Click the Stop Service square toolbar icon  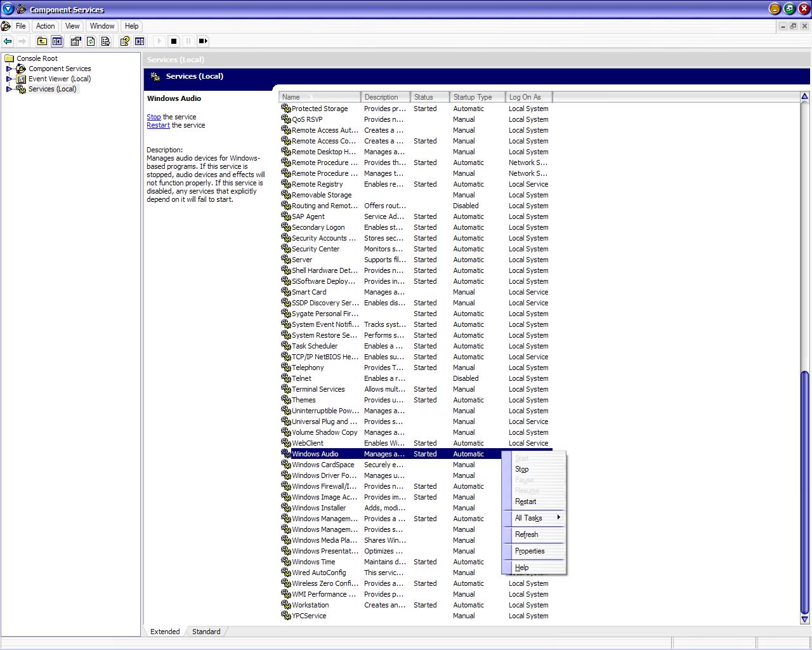pyautogui.click(x=174, y=41)
